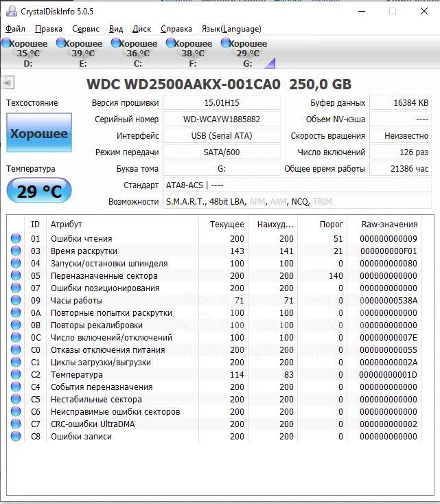Click status orb for Нестабильные сектора
This screenshot has height=504, width=440.
click(x=16, y=399)
